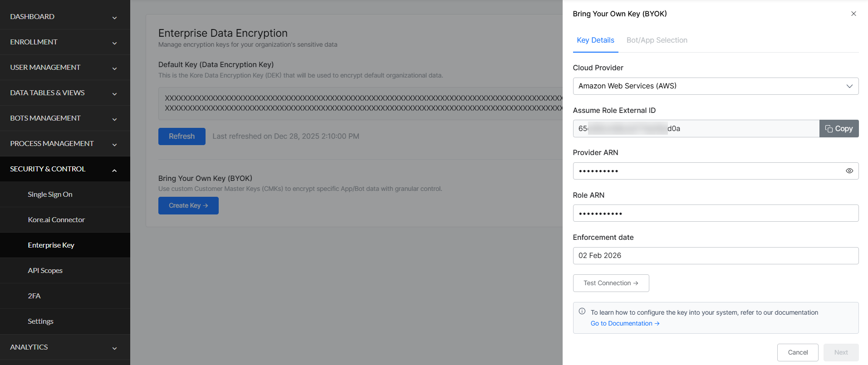Viewport: 868px width, 365px height.
Task: Refresh the default encryption key
Action: [x=181, y=136]
